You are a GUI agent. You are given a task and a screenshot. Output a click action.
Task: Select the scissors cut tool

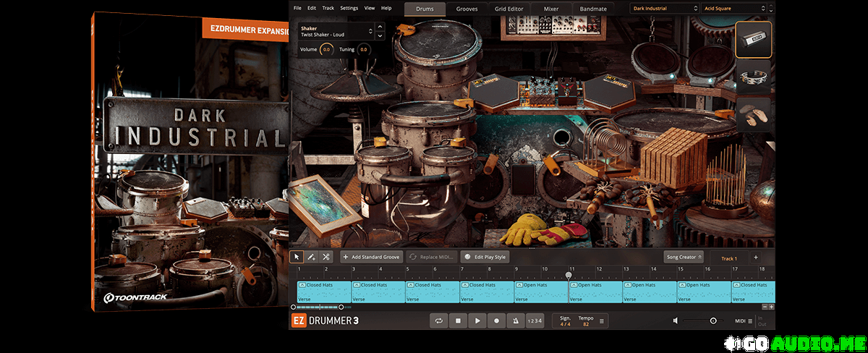pyautogui.click(x=326, y=257)
